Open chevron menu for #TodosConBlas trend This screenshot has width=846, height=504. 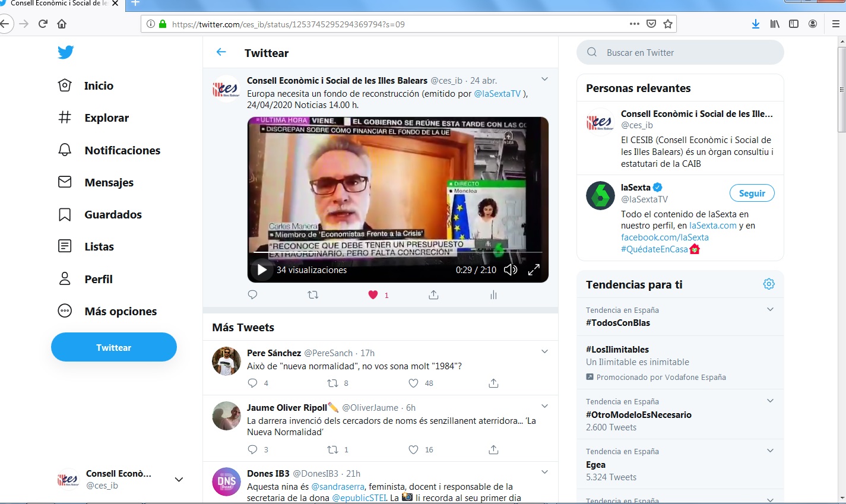(770, 310)
